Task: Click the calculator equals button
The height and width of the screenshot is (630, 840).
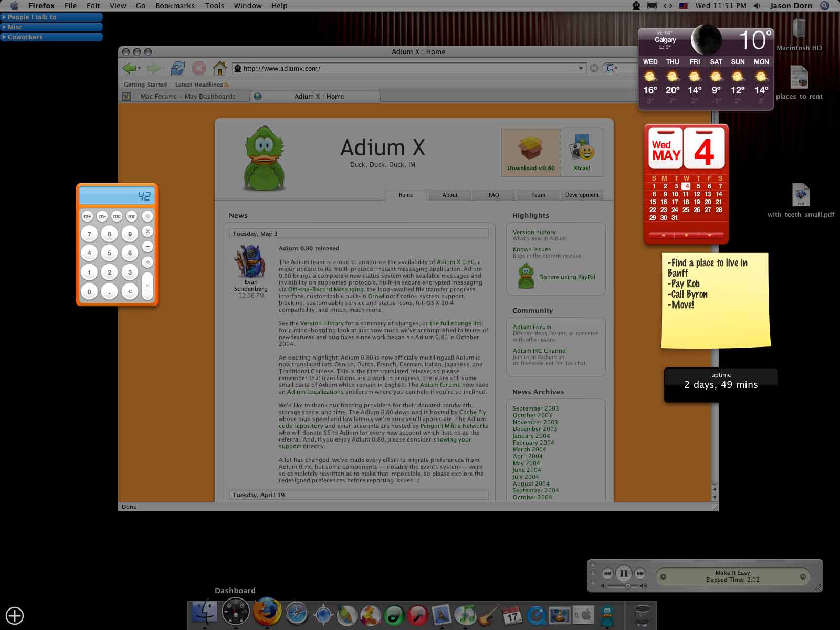Action: click(x=148, y=286)
